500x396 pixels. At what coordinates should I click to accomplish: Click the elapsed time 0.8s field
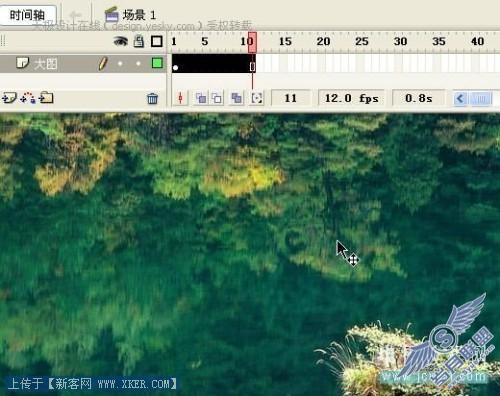tap(419, 98)
